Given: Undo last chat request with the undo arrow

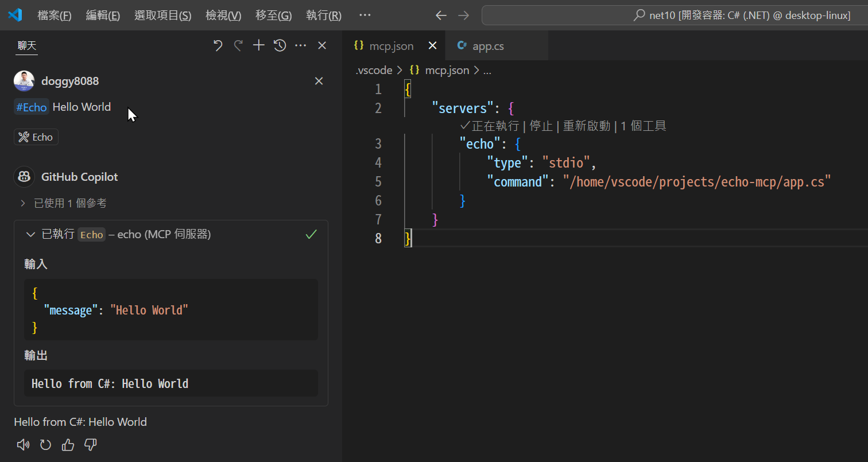Looking at the screenshot, I should point(218,46).
